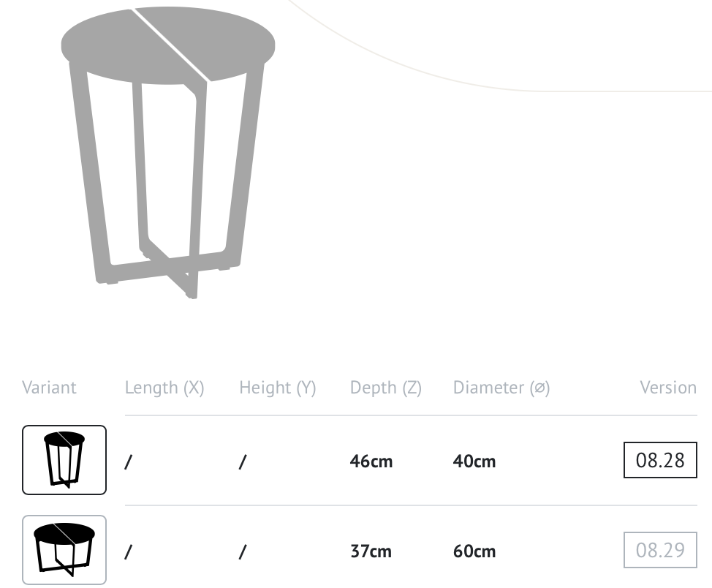Click the length slash in the 37cm row
712x588 pixels.
(x=129, y=552)
